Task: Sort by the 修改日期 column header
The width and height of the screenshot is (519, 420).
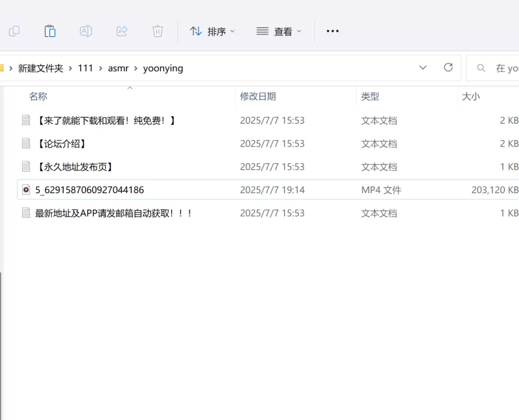Action: pyautogui.click(x=258, y=96)
